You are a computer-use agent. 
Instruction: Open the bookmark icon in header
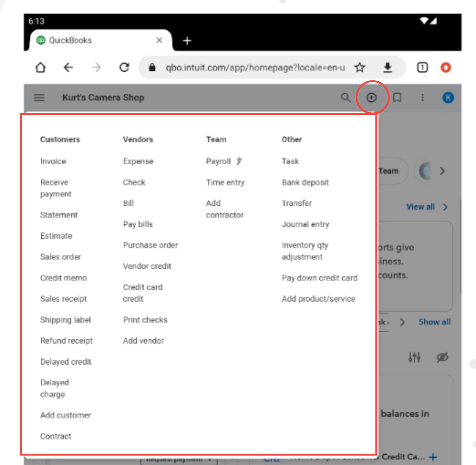[x=397, y=98]
